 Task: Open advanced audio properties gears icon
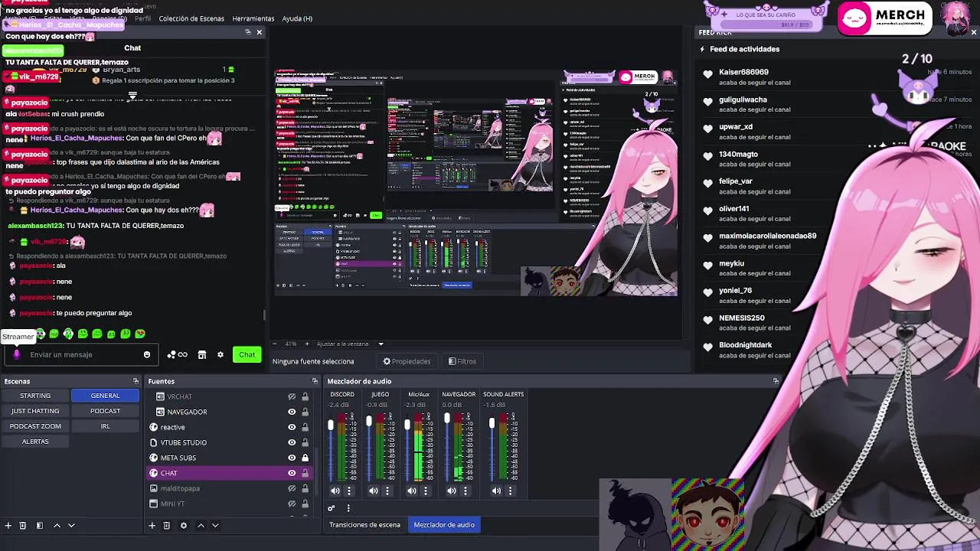[x=332, y=508]
